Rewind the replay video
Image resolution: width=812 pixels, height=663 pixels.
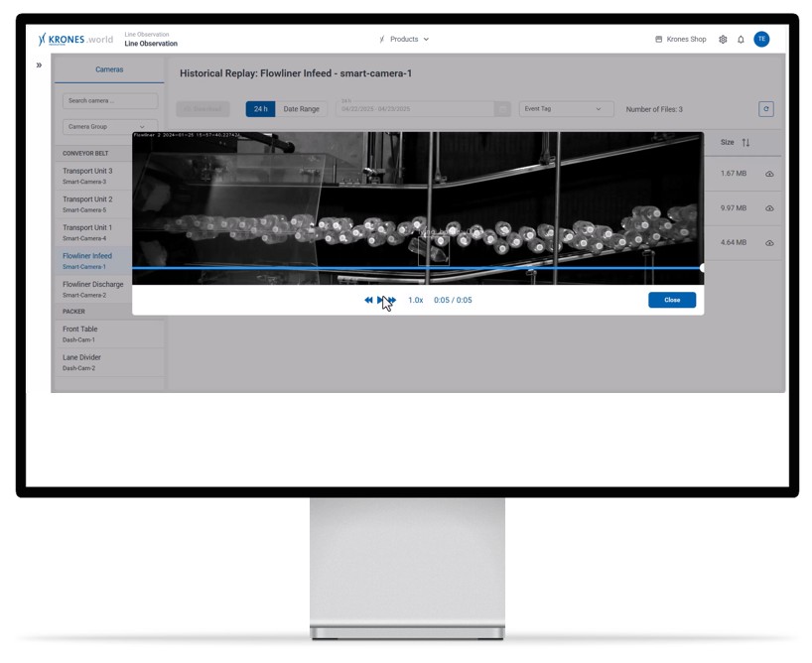click(x=368, y=300)
